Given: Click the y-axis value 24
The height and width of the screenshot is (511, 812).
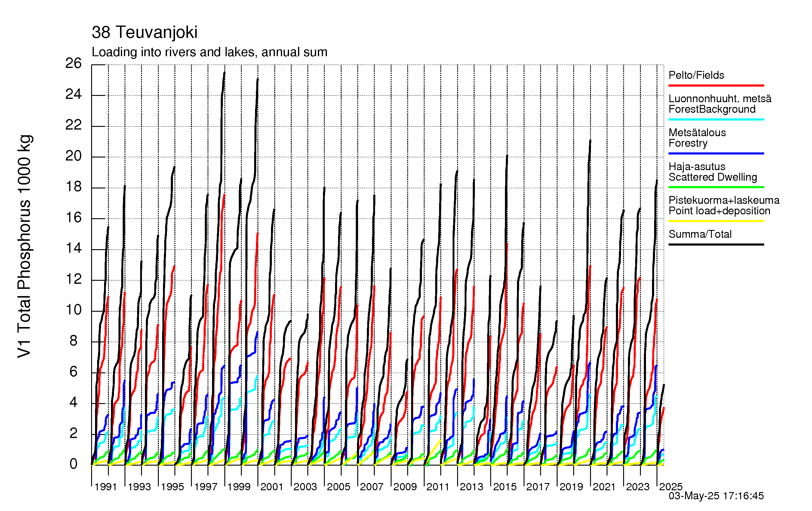Looking at the screenshot, I should click(73, 94).
